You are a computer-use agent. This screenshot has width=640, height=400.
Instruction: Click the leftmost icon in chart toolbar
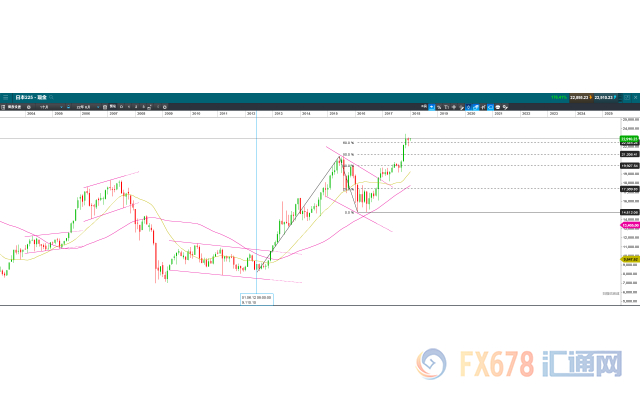tap(5, 105)
